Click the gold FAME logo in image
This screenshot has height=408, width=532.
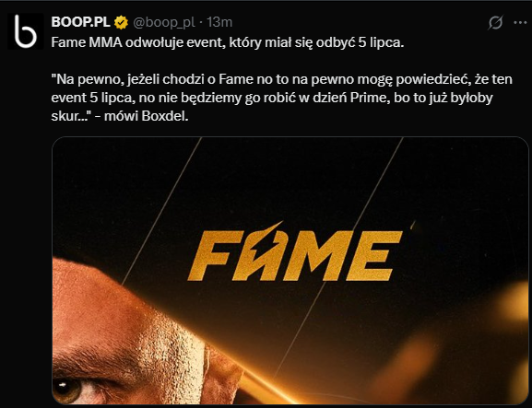(295, 251)
